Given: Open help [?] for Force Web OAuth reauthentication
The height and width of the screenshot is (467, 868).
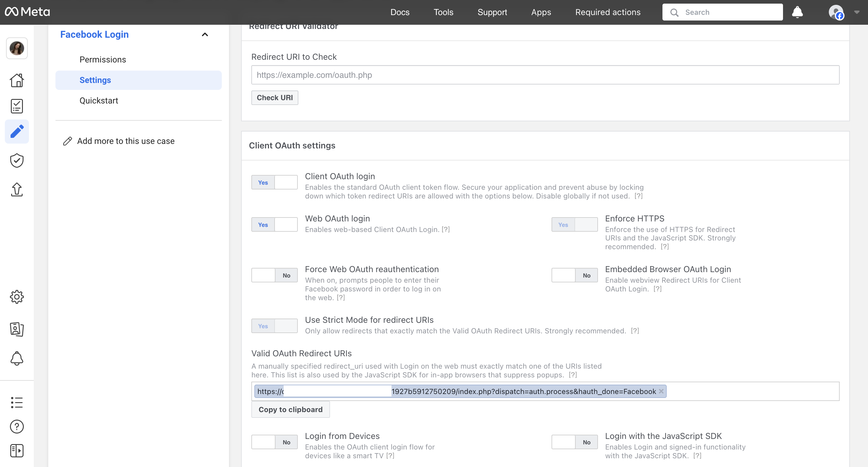Looking at the screenshot, I should pyautogui.click(x=341, y=298).
